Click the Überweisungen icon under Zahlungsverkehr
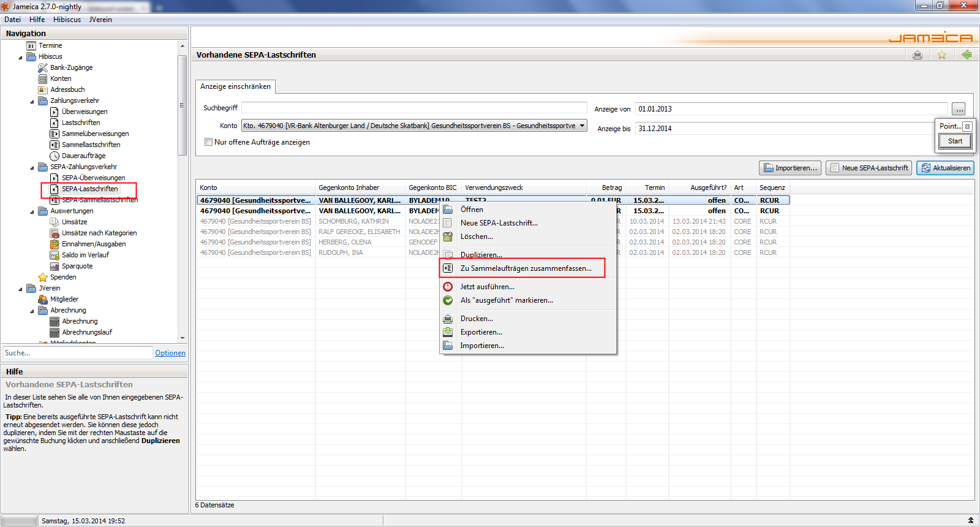The width and height of the screenshot is (980, 527). [55, 112]
